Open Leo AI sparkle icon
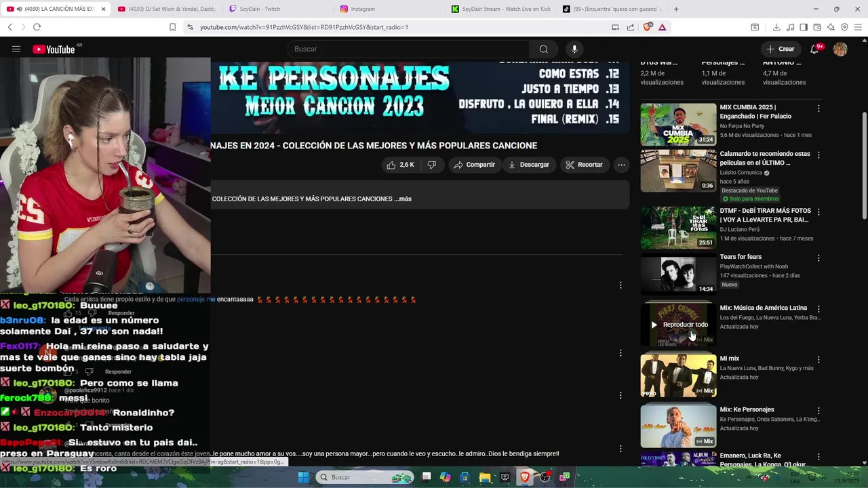The width and height of the screenshot is (868, 488). tap(831, 27)
